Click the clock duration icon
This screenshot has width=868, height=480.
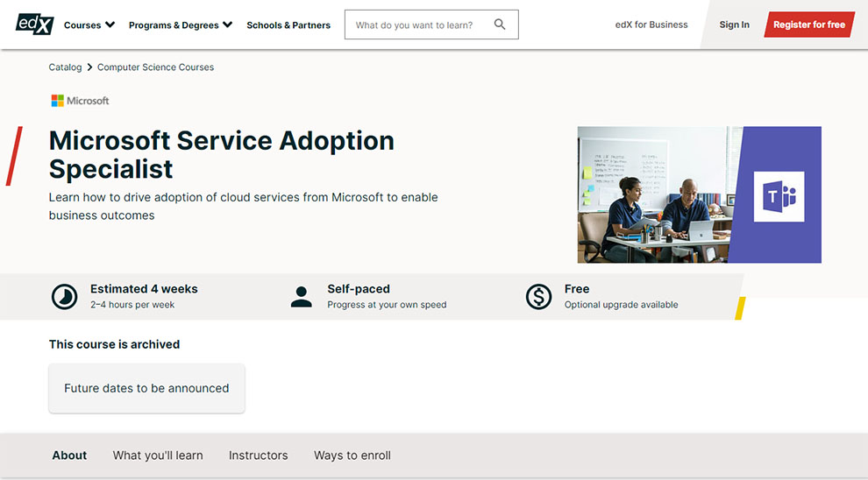[64, 297]
